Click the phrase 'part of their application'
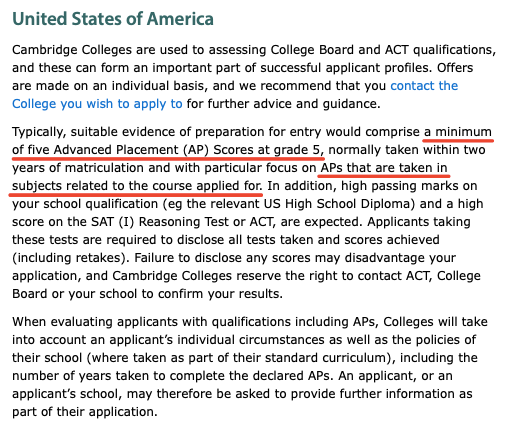This screenshot has width=506, height=425. pos(83,412)
